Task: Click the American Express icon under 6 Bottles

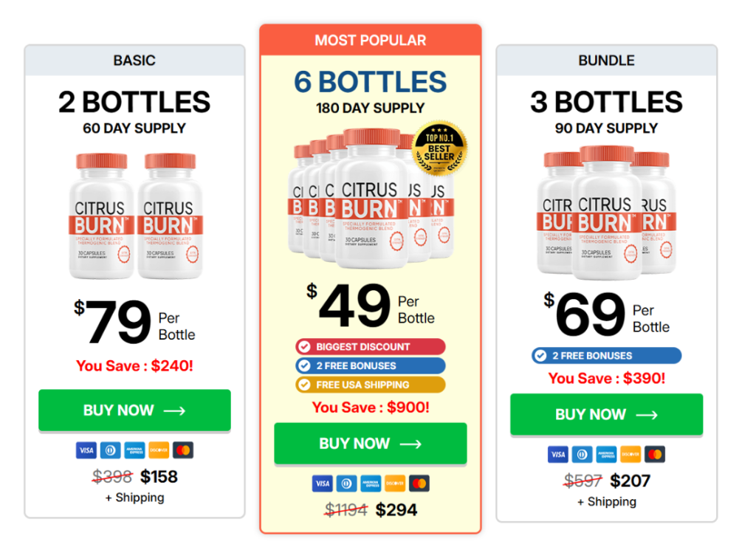Action: point(371,484)
